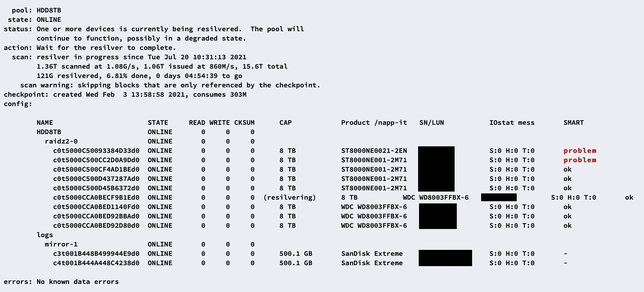Select the mirror-1 log vdev row
Screen dimensions: 644x292
[61, 244]
